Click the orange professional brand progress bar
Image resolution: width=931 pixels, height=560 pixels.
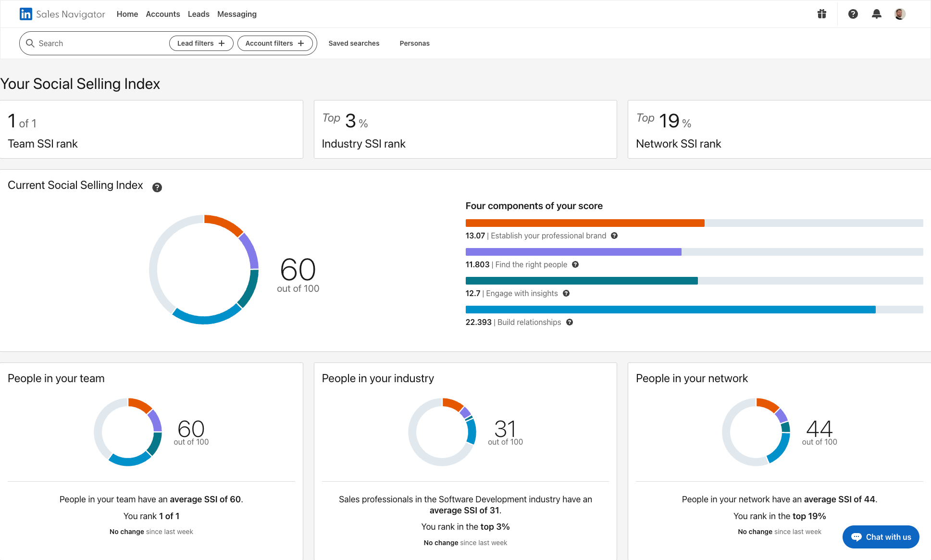tap(585, 223)
